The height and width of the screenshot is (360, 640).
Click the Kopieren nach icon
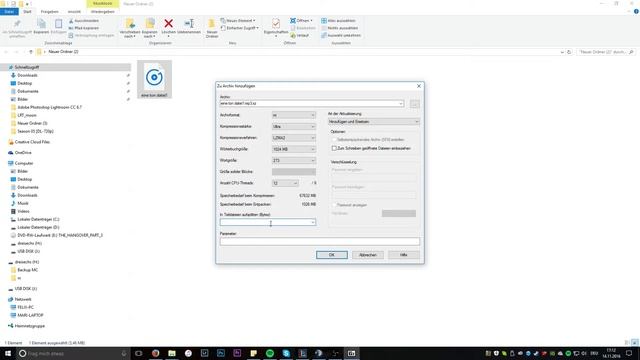(x=150, y=24)
